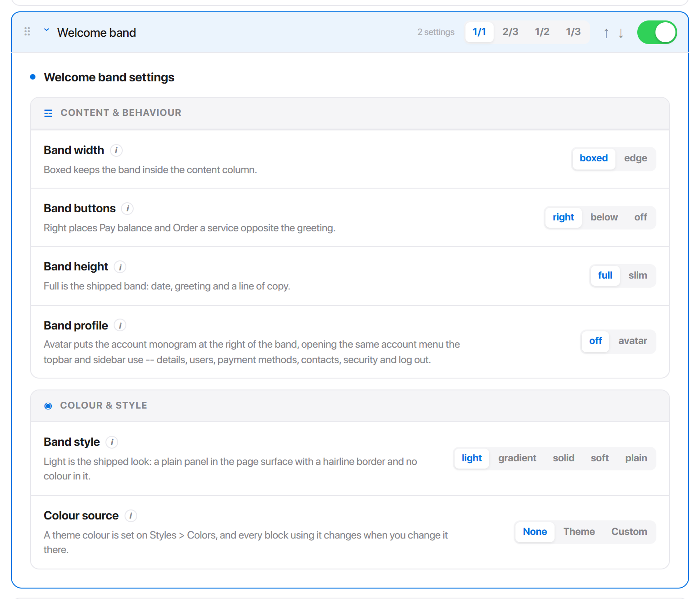
Task: Select the 2/3 width option
Action: pos(510,32)
